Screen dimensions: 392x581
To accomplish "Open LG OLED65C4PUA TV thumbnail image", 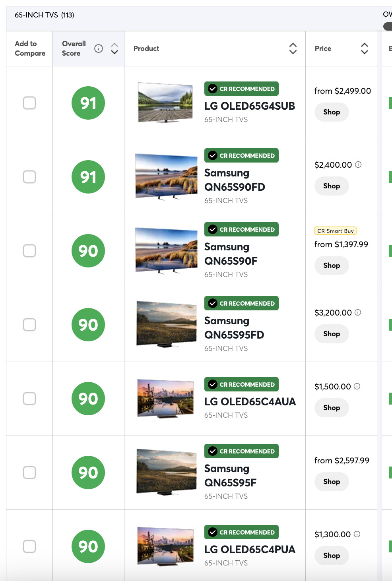I will pos(166,545).
